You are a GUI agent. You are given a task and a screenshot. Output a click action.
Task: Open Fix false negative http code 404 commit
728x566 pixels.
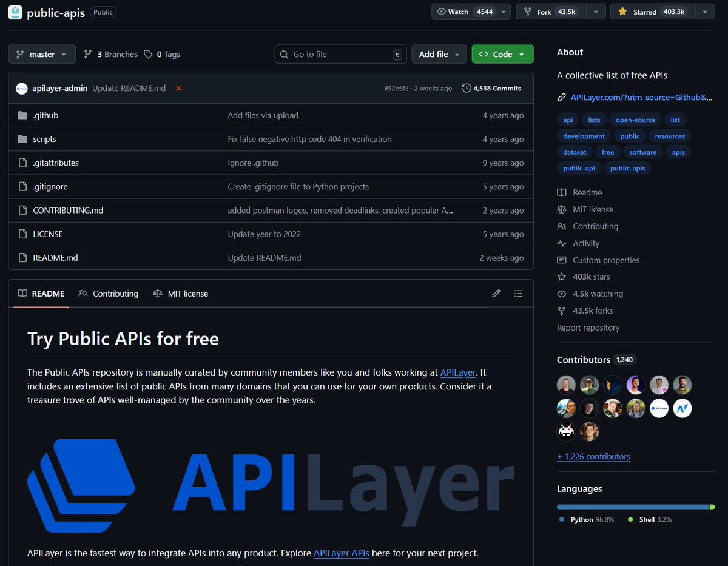click(309, 139)
